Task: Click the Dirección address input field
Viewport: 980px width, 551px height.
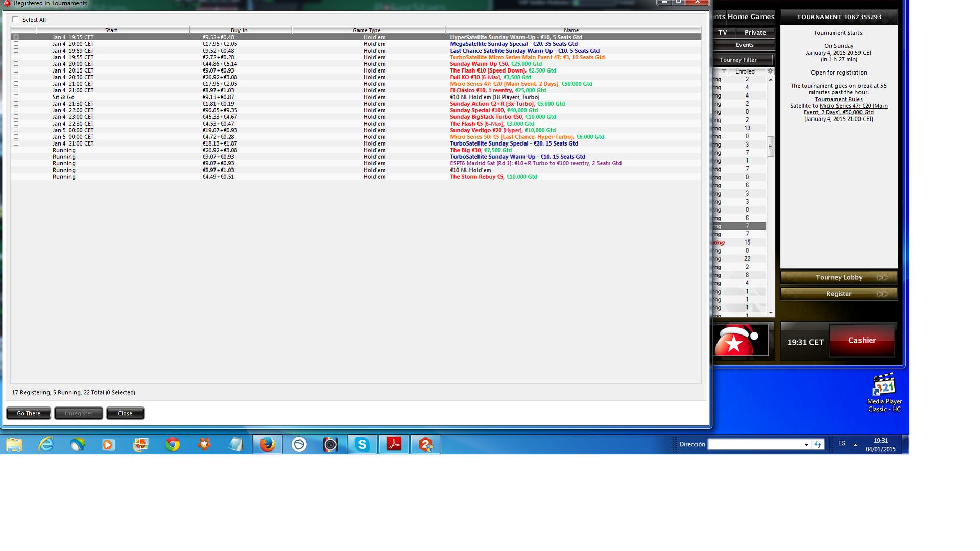Action: [755, 445]
